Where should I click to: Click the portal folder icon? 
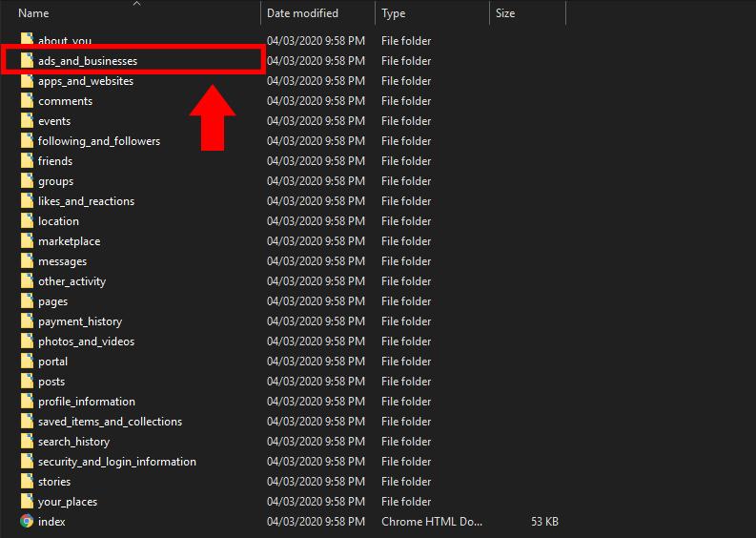[x=27, y=361]
